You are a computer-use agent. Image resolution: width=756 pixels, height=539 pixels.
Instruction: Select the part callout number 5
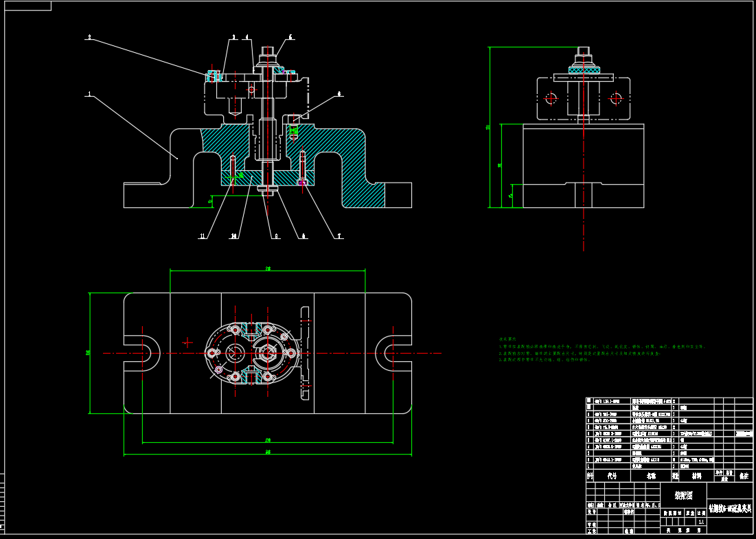coord(290,37)
